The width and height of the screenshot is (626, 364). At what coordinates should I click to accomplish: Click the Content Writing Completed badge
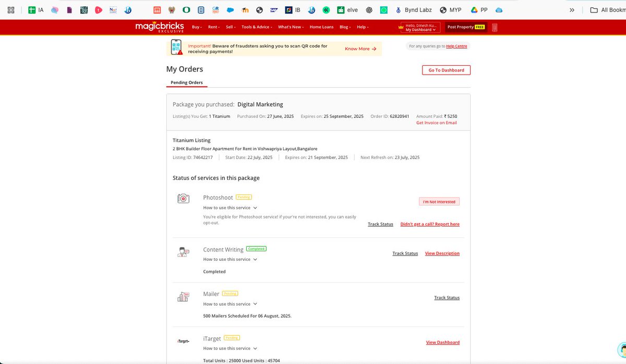[x=256, y=249]
